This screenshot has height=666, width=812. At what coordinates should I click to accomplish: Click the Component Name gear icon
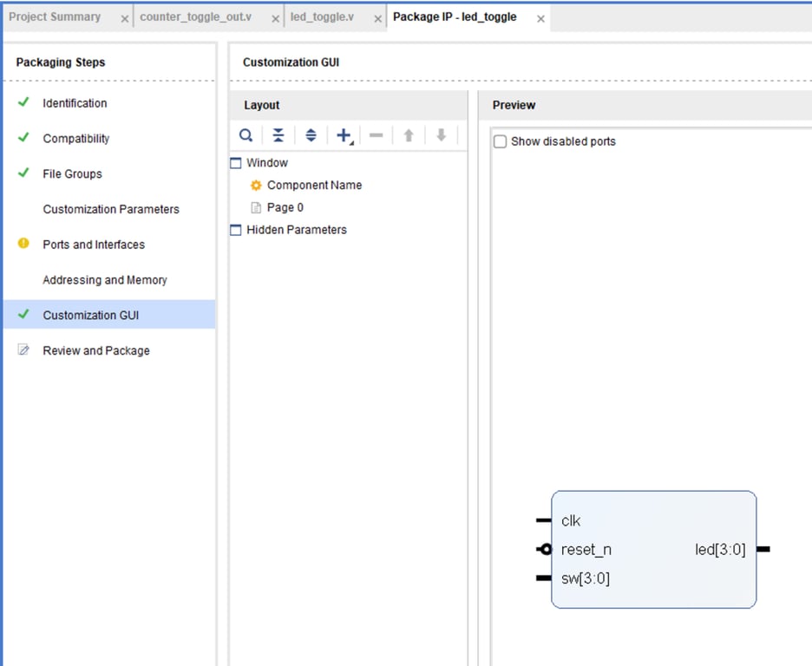pyautogui.click(x=256, y=186)
